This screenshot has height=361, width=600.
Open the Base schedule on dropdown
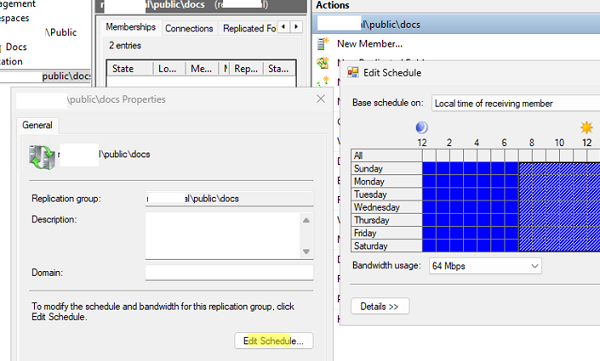pyautogui.click(x=515, y=103)
